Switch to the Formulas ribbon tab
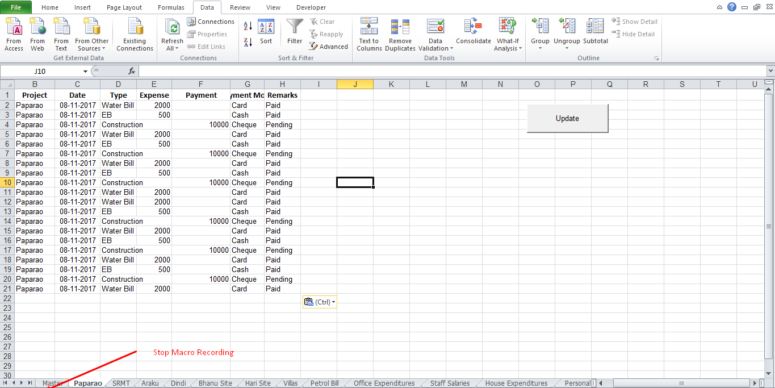Viewport: 775px width, 388px height. tap(171, 7)
